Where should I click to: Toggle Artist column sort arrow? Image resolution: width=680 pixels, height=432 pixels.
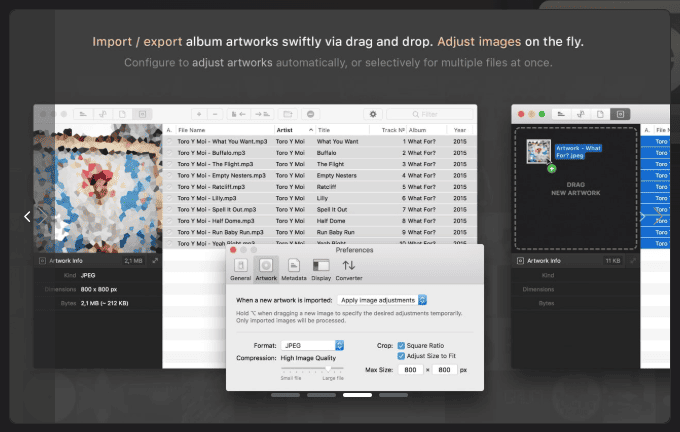(x=311, y=130)
